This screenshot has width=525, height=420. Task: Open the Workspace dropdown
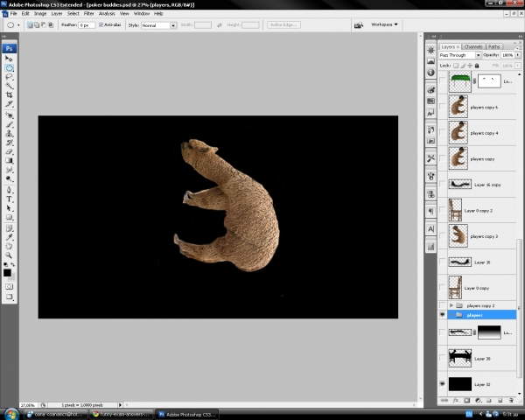(x=384, y=24)
